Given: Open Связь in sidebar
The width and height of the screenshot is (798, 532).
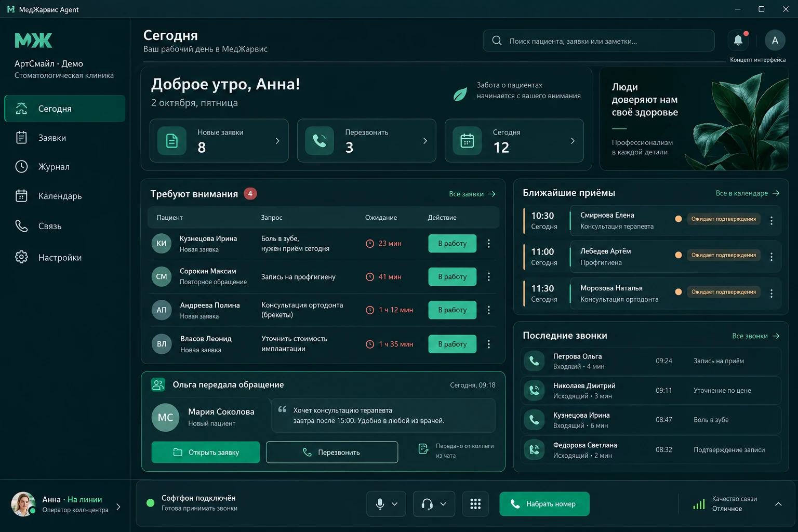Looking at the screenshot, I should 65,226.
